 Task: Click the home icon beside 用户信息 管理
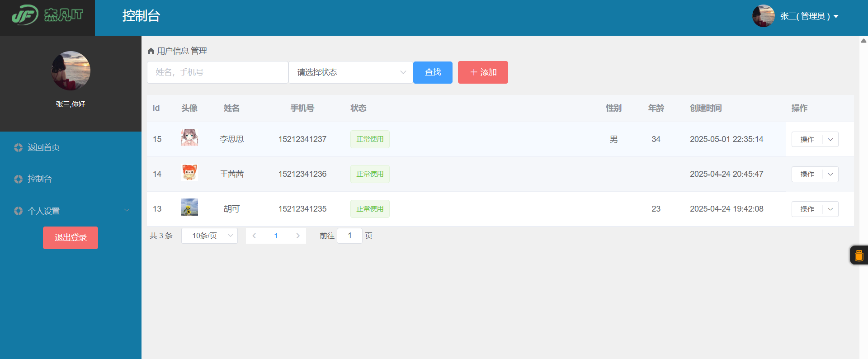tap(151, 51)
